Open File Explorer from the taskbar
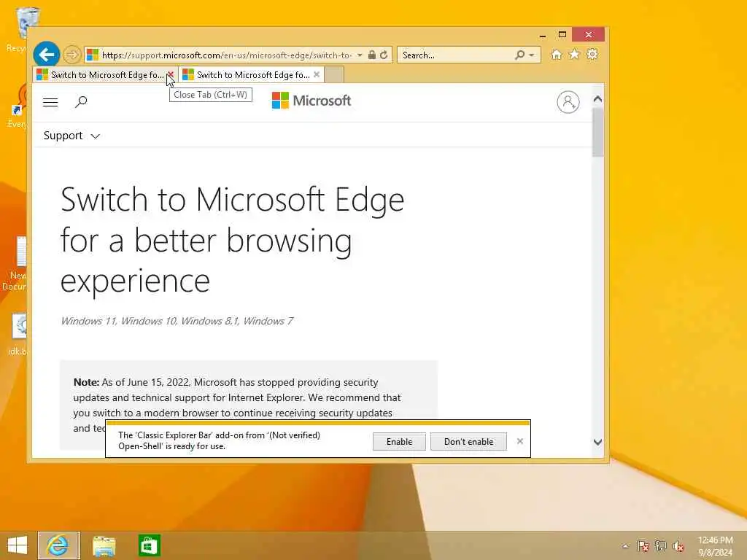 (x=104, y=546)
